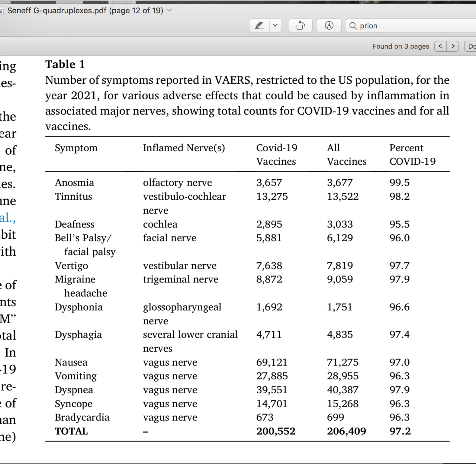This screenshot has height=464, width=476.
Task: Select the Anosmia row symptom cell
Action: tap(74, 182)
